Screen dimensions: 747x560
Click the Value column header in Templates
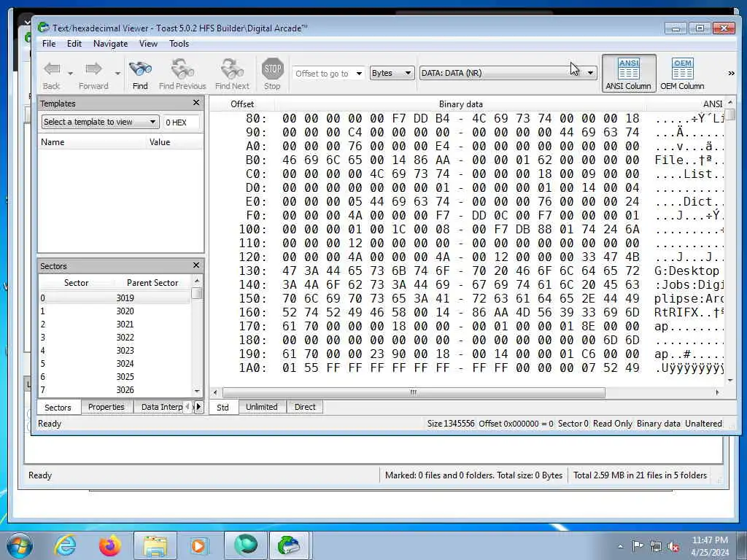click(x=174, y=142)
